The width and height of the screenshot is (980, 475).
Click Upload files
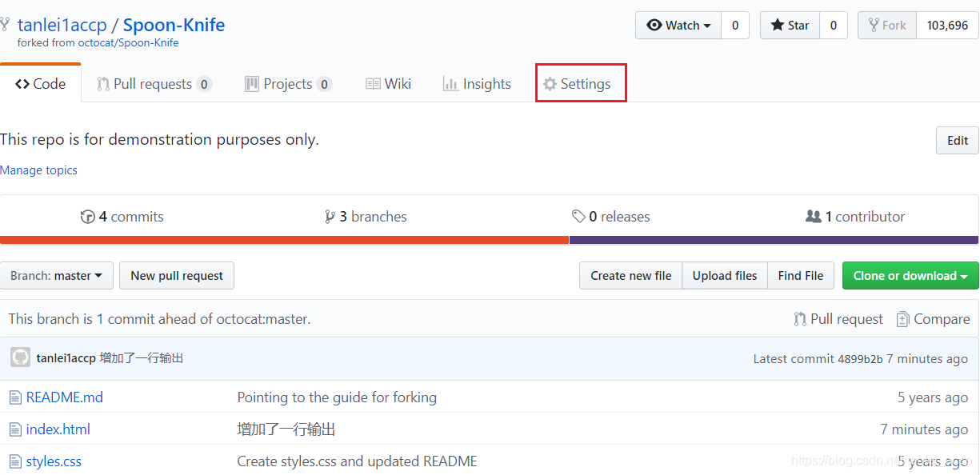(725, 276)
